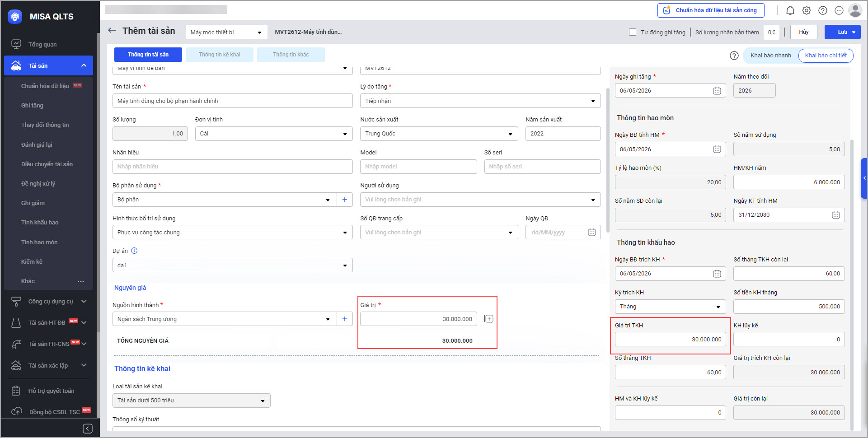Click the Hủy button
The width and height of the screenshot is (868, 438).
[x=803, y=32]
